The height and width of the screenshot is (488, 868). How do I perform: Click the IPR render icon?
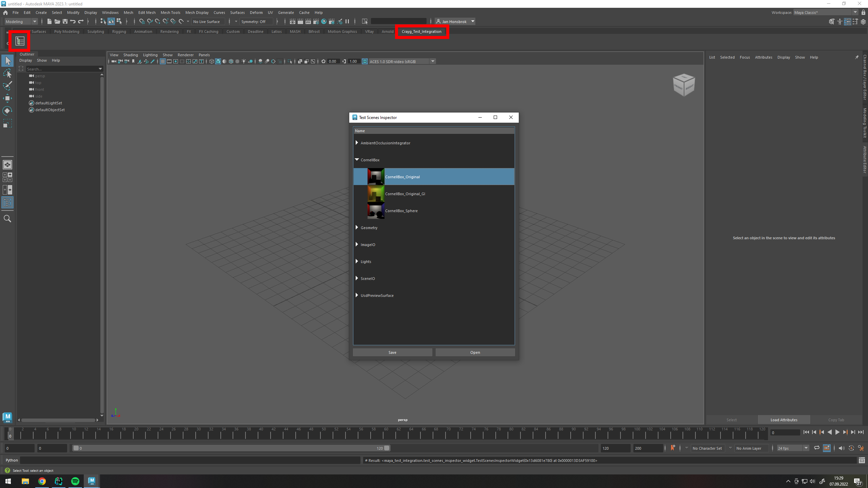[x=308, y=22]
